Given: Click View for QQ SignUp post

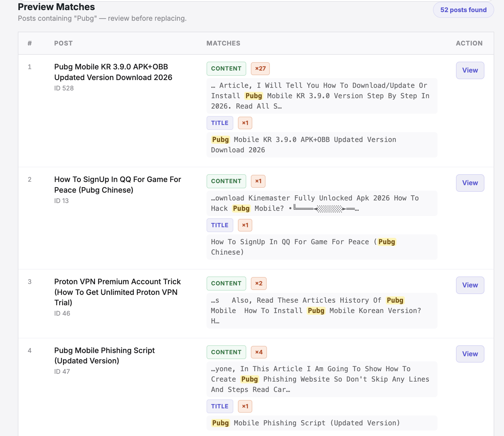Looking at the screenshot, I should (x=470, y=183).
